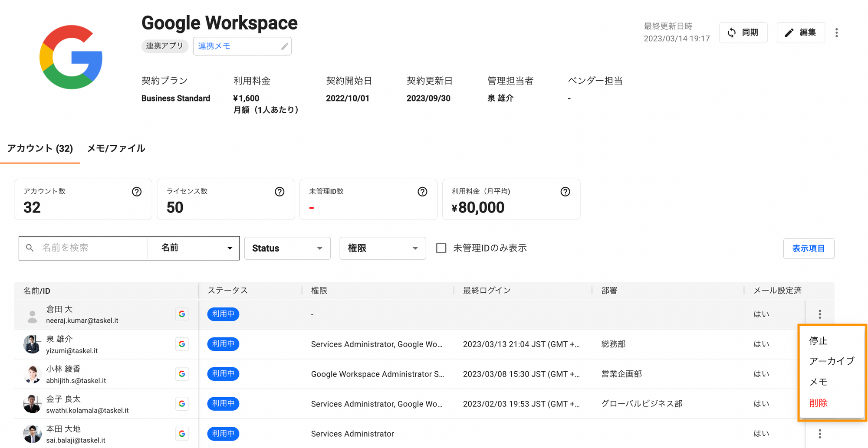
Task: Click the avatar photo of 本田 大地
Action: coord(32,434)
